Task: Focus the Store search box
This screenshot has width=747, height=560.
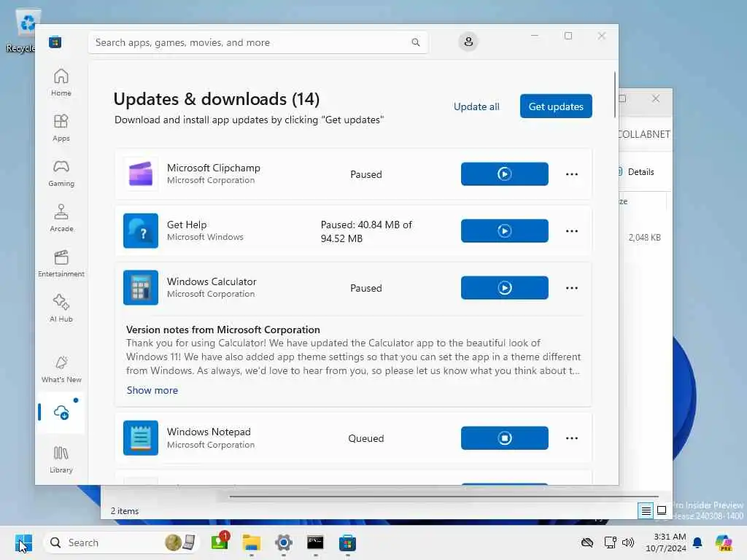Action: click(x=258, y=42)
